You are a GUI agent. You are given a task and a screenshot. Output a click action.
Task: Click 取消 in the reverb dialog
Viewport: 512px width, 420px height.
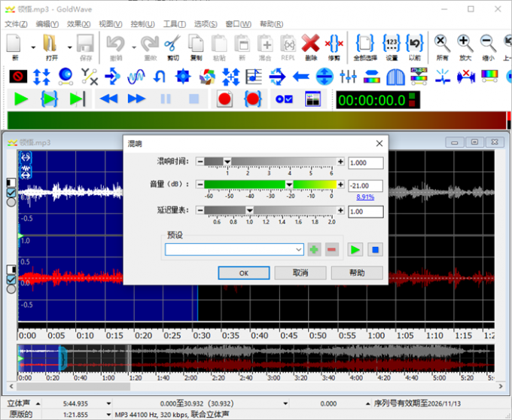[300, 272]
